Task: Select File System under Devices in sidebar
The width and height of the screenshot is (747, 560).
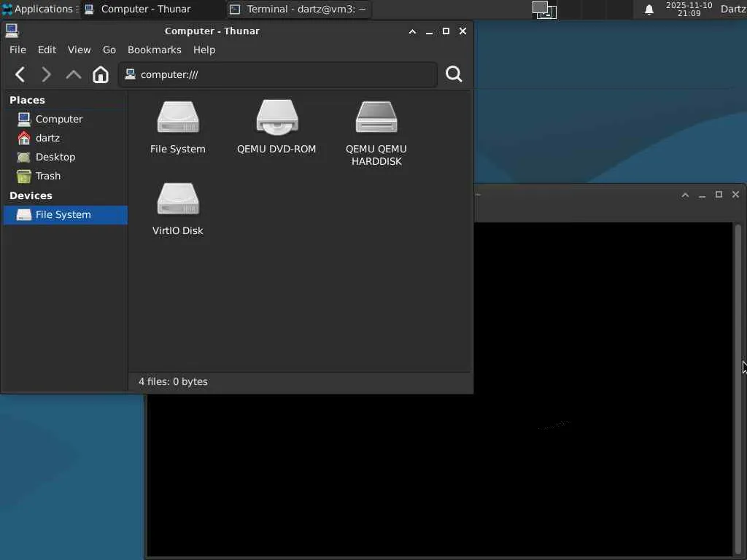Action: coord(65,215)
